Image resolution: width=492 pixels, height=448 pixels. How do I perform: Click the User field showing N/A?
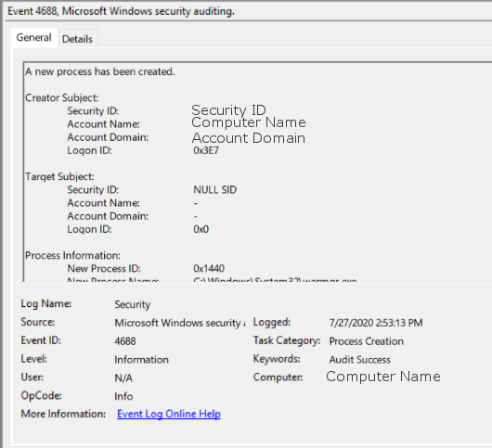tap(123, 378)
